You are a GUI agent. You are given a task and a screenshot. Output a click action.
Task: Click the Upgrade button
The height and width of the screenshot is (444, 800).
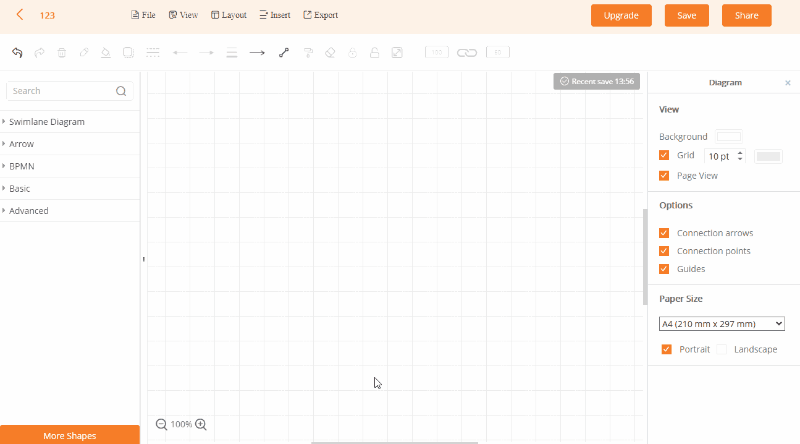(621, 15)
